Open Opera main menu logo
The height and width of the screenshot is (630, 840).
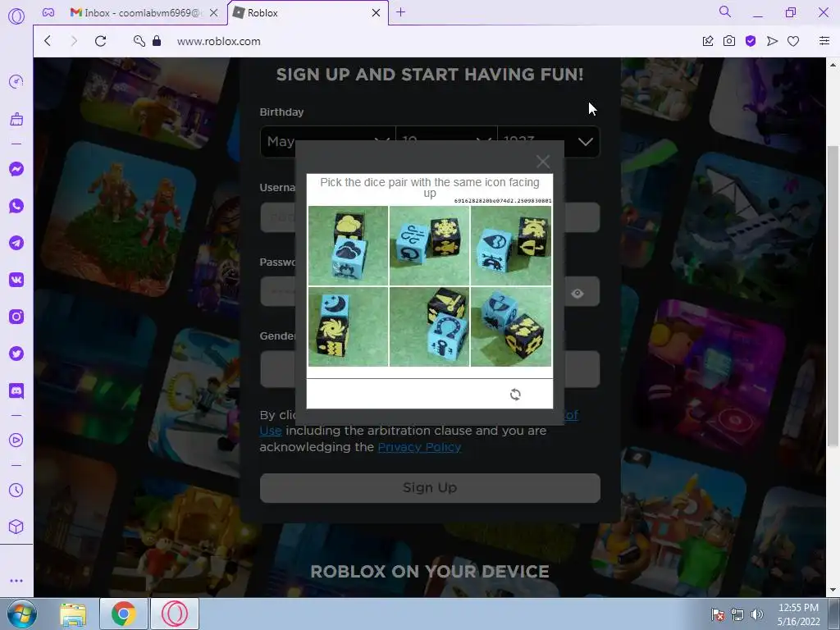click(16, 16)
